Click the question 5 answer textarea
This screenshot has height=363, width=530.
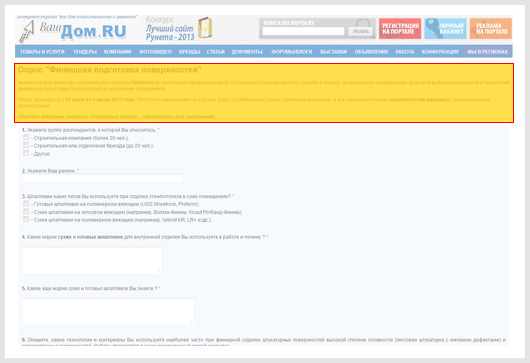pyautogui.click(x=108, y=311)
